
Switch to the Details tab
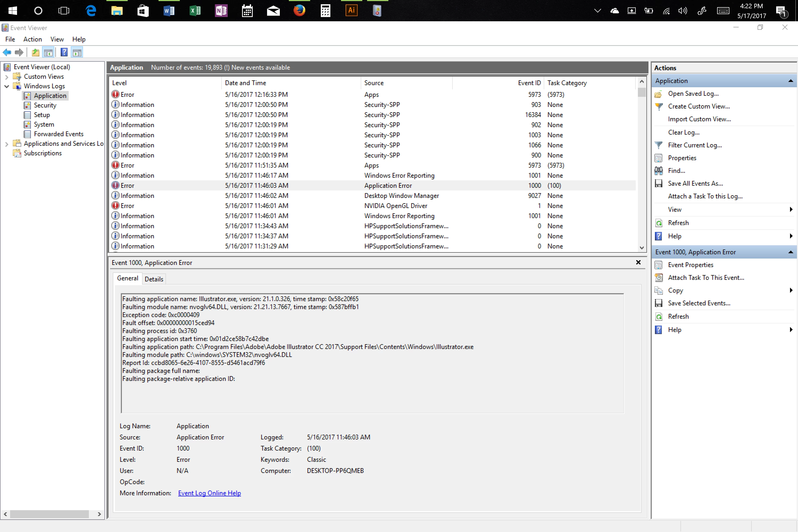pyautogui.click(x=154, y=279)
